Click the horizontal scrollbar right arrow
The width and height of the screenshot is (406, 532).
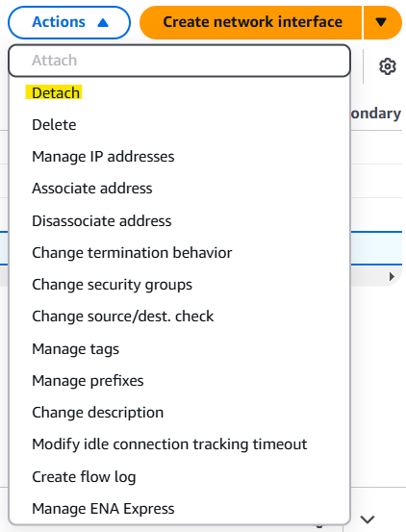392,276
